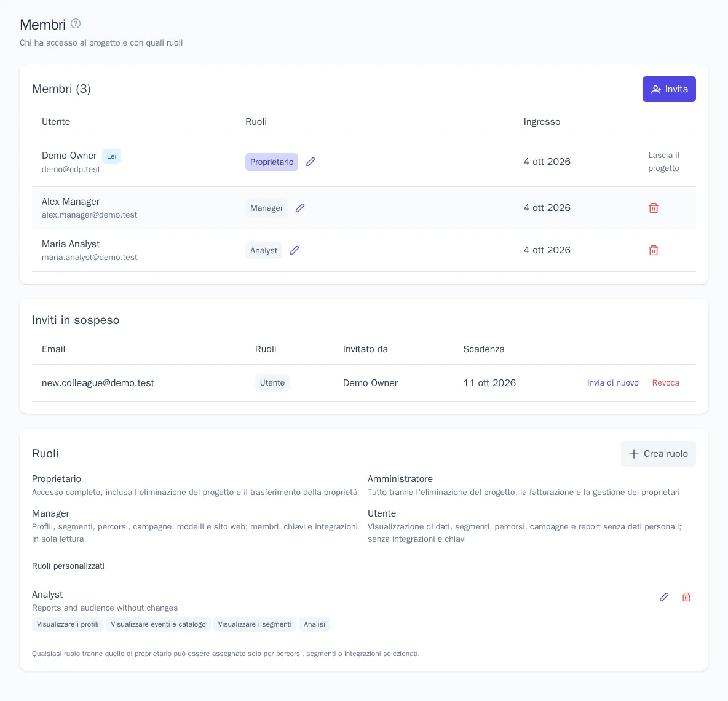The image size is (728, 701).
Task: Open the Crea ruolo dialog
Action: (659, 454)
